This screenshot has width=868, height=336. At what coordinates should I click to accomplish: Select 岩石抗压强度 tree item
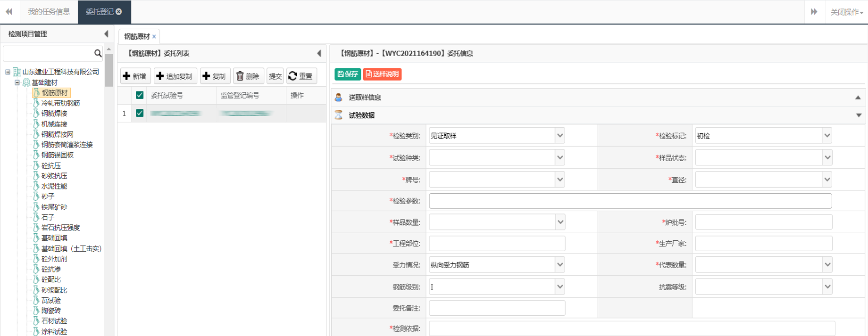[60, 228]
